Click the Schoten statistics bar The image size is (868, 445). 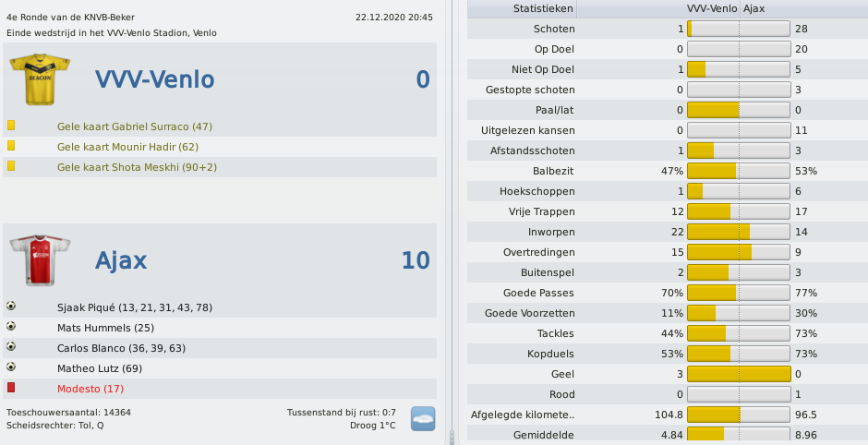point(739,29)
